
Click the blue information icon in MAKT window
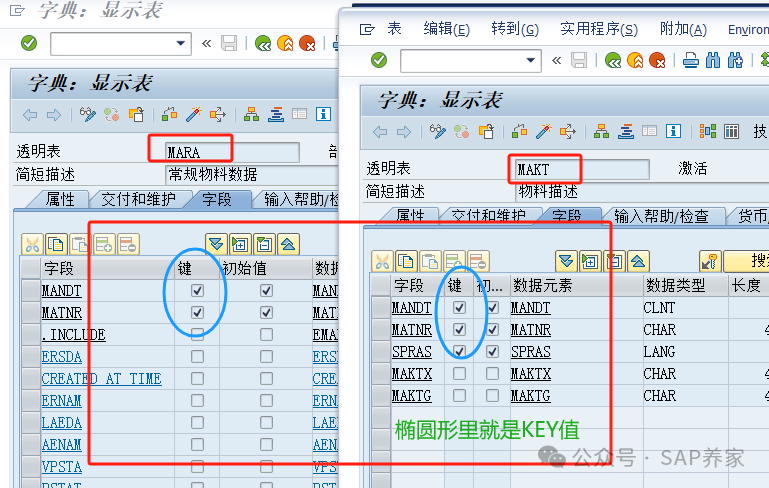coord(673,131)
